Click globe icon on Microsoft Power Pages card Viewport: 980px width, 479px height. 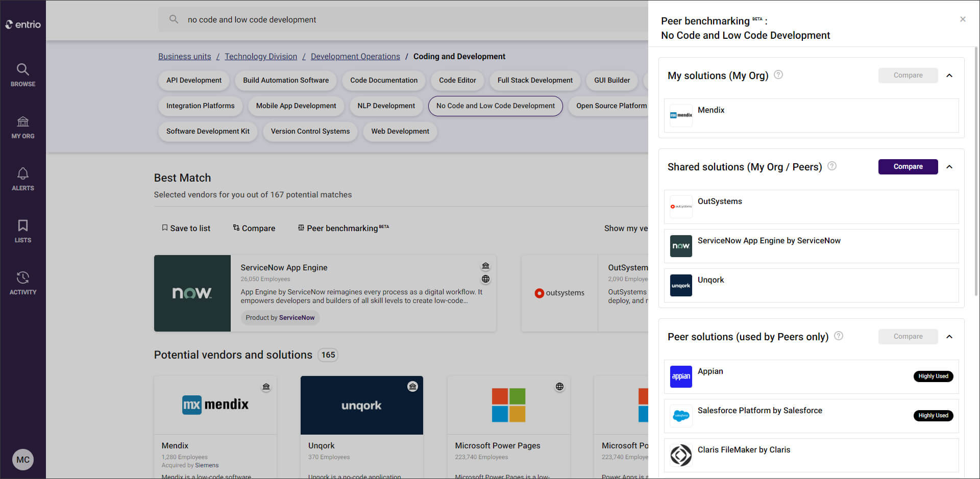[559, 387]
